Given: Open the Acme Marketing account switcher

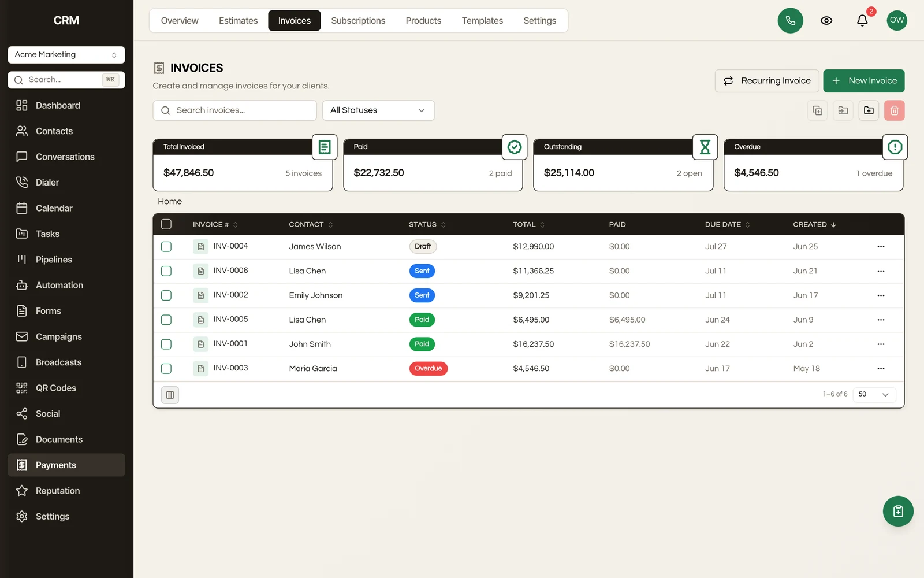Looking at the screenshot, I should click(x=66, y=55).
